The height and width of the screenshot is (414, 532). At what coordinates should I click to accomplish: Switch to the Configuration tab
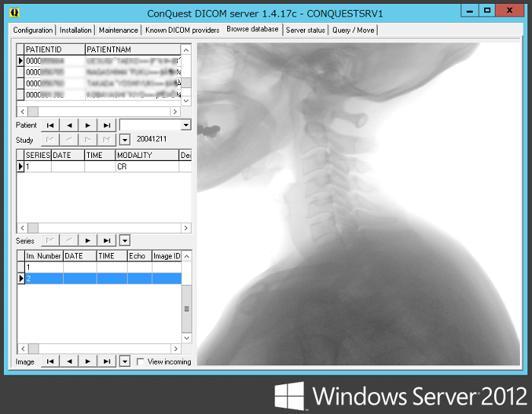pyautogui.click(x=33, y=30)
